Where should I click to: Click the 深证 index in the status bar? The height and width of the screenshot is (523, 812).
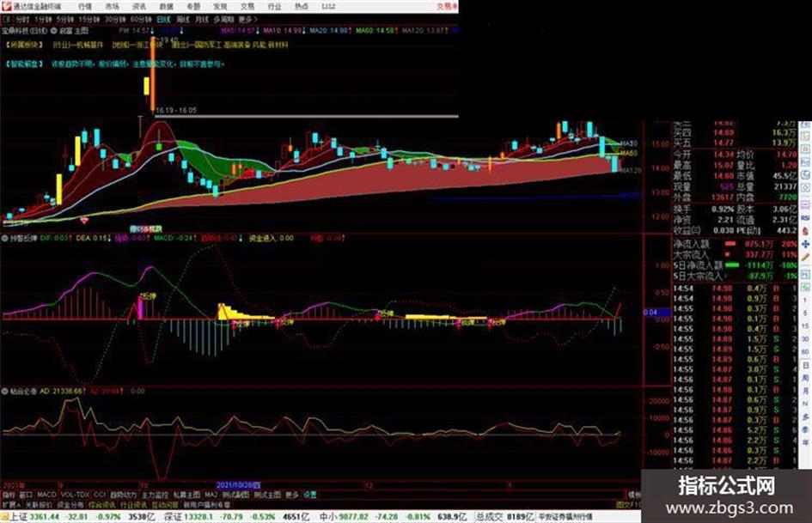coord(174,517)
